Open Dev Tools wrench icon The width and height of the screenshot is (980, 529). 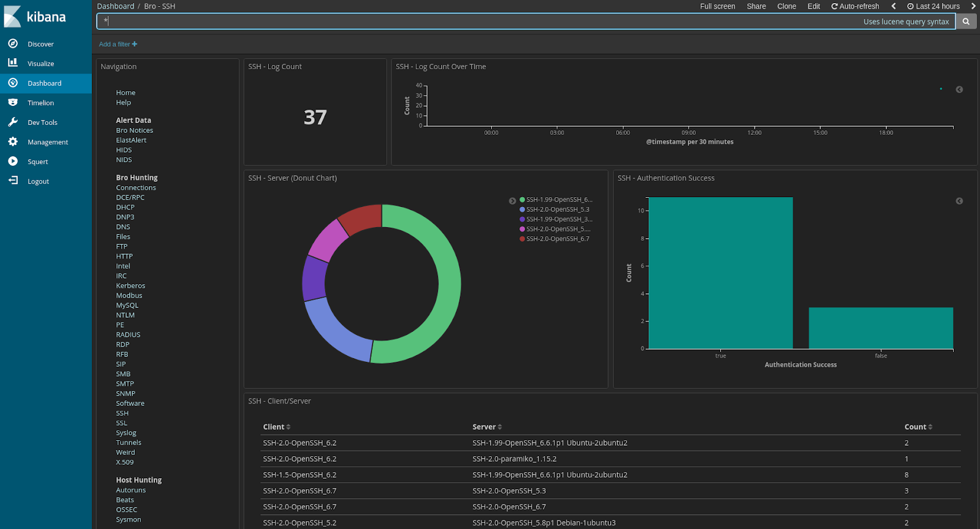click(13, 122)
